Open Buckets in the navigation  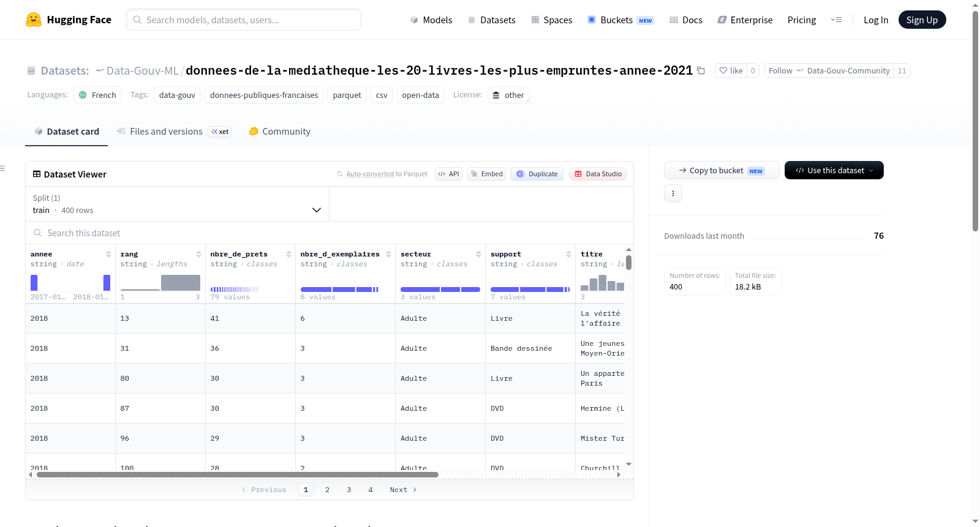pos(620,20)
